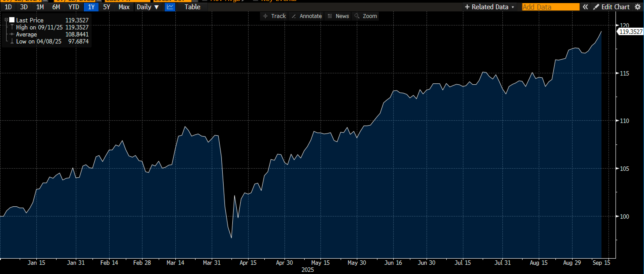This screenshot has height=274, width=644.
Task: Select the Max time range
Action: pyautogui.click(x=124, y=7)
